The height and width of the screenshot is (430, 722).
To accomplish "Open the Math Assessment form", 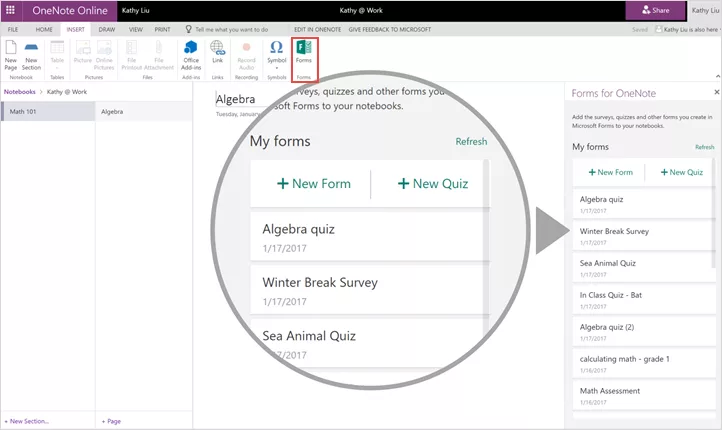I will click(x=644, y=395).
